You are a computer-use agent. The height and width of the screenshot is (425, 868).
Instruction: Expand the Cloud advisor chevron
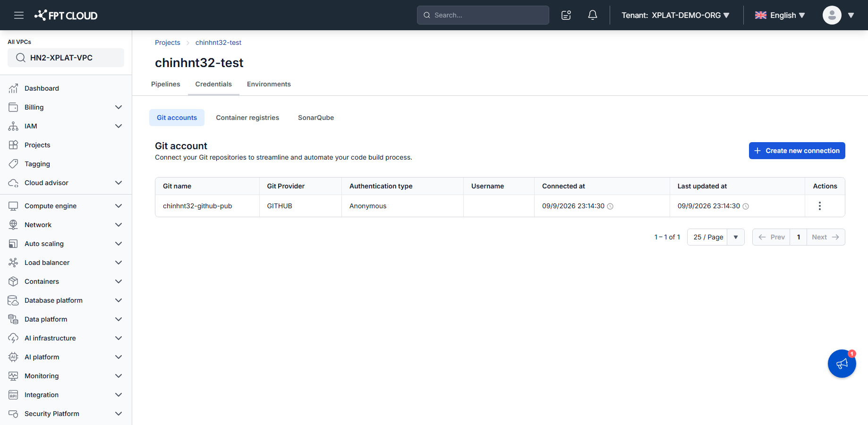[119, 183]
